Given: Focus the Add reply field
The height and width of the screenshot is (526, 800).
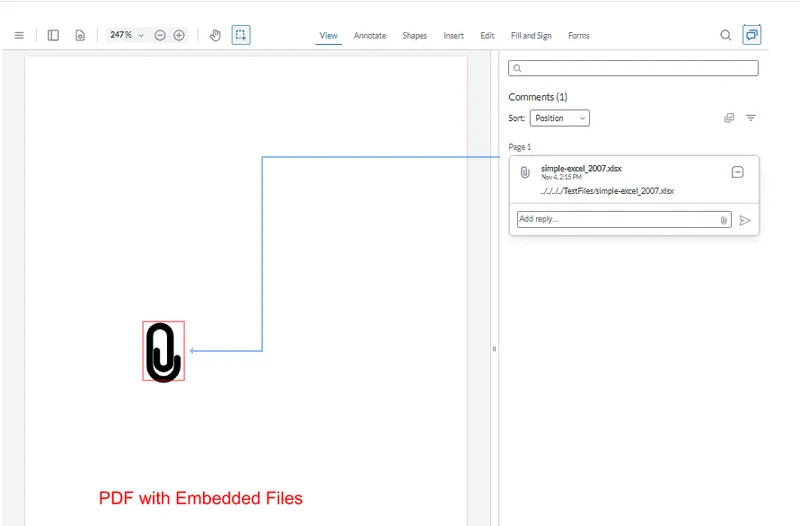Looking at the screenshot, I should coord(624,219).
